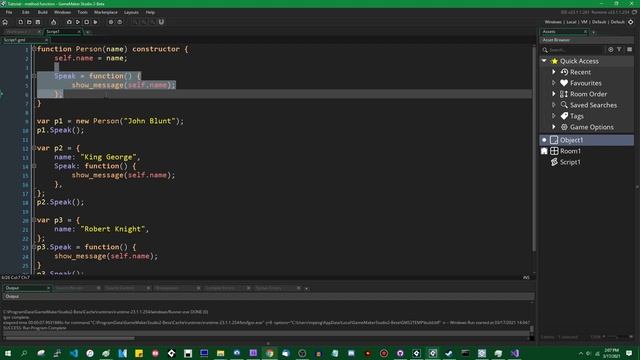This screenshot has height=360, width=640.
Task: Click the Clean cache toolbar icon
Action: (x=96, y=22)
